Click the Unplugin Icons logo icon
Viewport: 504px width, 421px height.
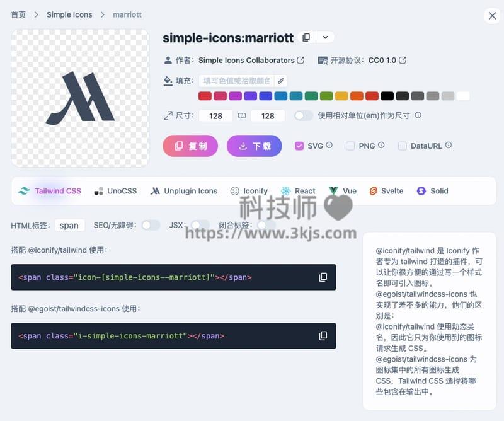[155, 191]
